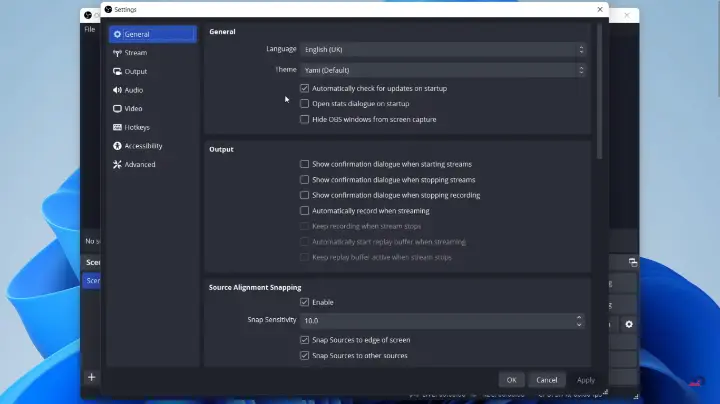The height and width of the screenshot is (404, 720).
Task: Click the 'Source Alignment Snapping' heading
Action: tap(255, 287)
